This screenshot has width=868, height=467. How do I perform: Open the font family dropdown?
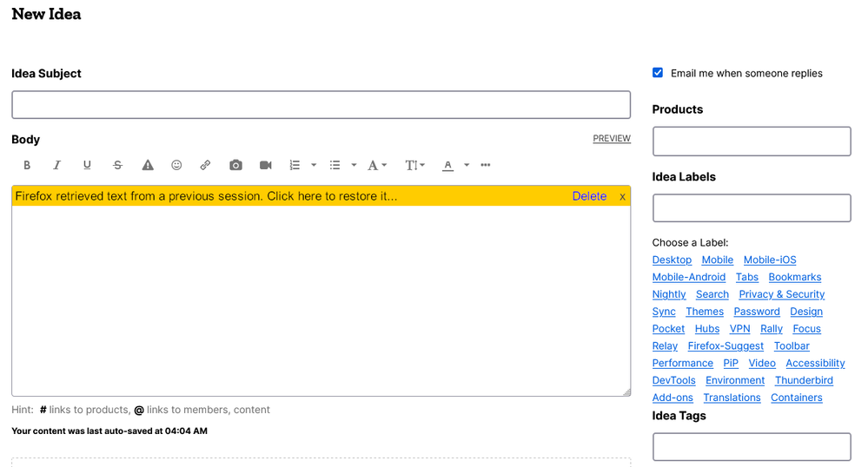point(376,165)
